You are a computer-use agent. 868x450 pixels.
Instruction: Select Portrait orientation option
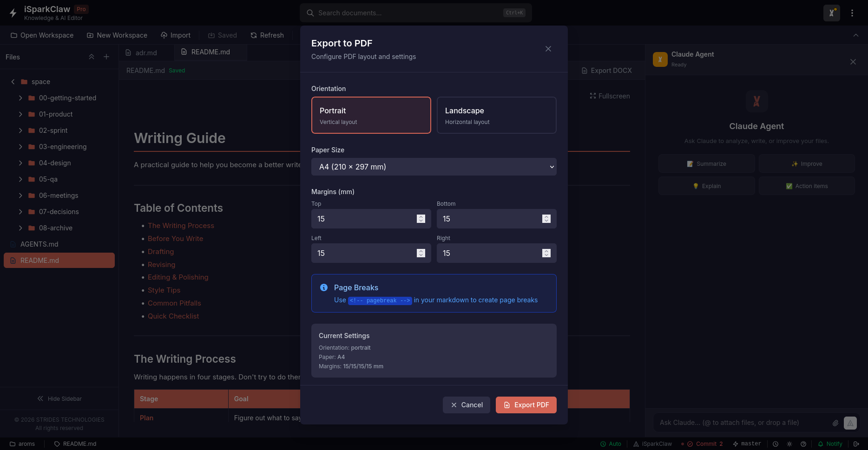[x=371, y=115]
